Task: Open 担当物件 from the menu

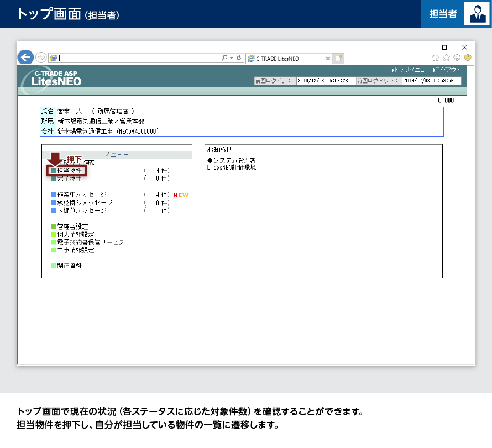Action: coord(69,171)
